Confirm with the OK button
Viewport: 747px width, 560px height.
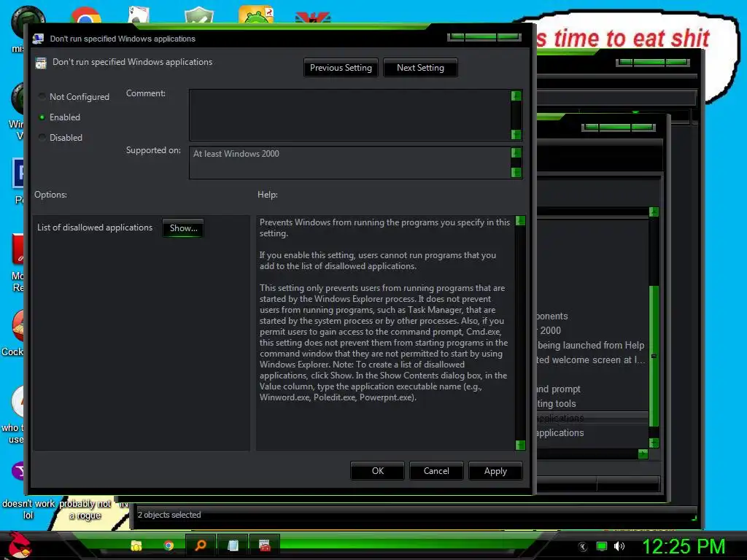[x=377, y=471]
